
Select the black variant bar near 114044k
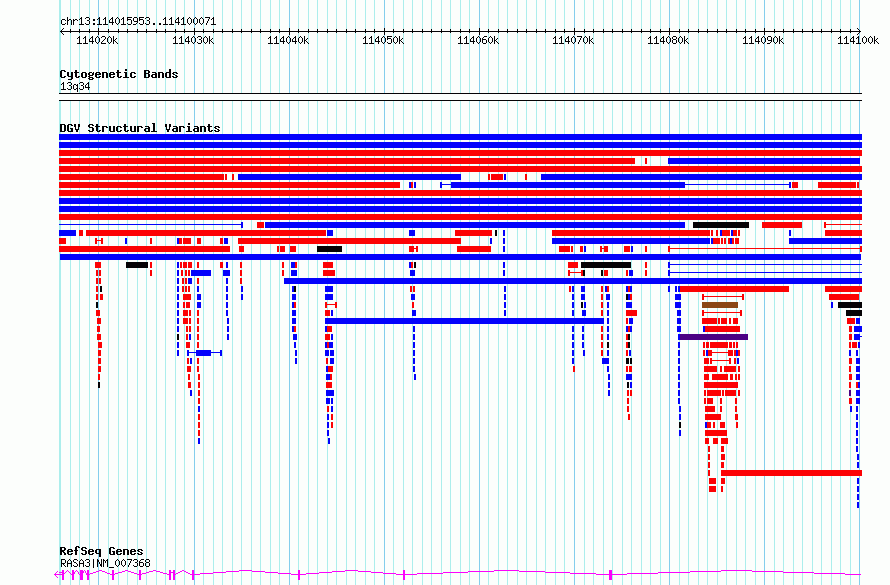[x=329, y=249]
